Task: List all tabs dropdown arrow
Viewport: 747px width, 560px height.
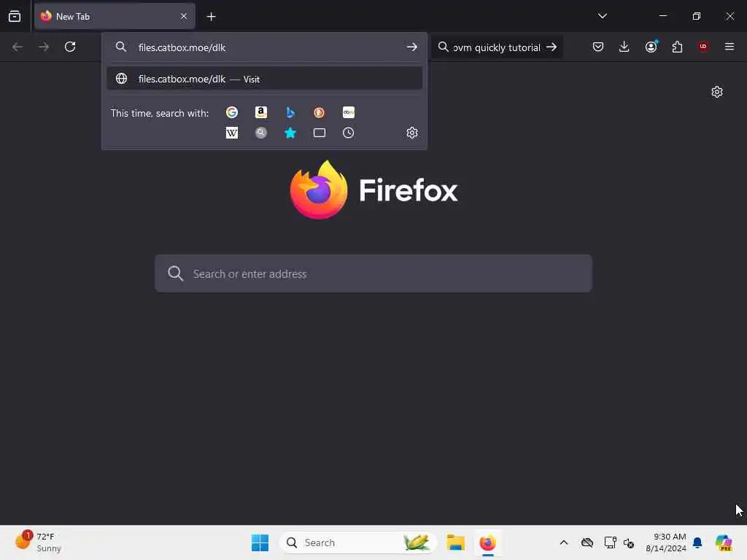Action: pyautogui.click(x=602, y=16)
